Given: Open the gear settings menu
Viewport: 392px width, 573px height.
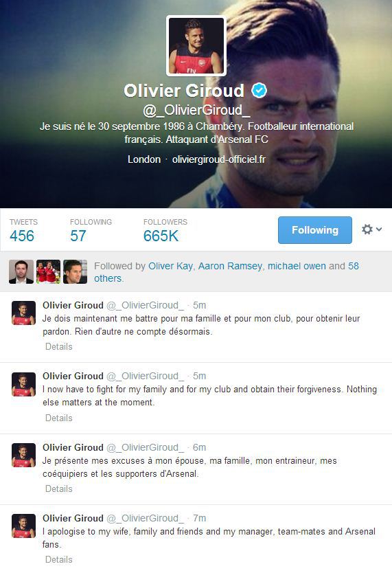Looking at the screenshot, I should coord(371,229).
